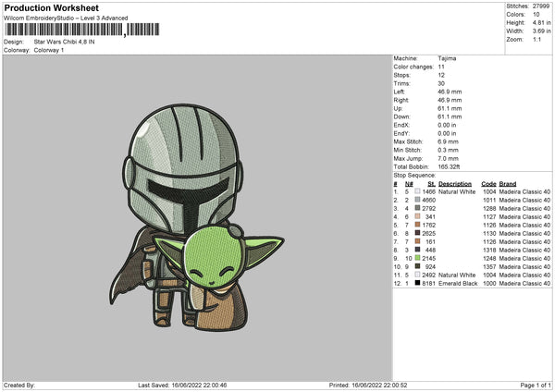The width and height of the screenshot is (555, 392).
Task: Select the swatch beside 2792 stitches
Action: pyautogui.click(x=417, y=208)
